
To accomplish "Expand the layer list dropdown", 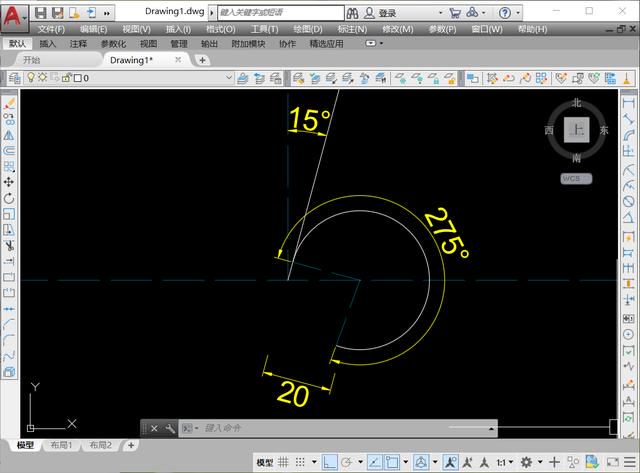I will point(229,77).
